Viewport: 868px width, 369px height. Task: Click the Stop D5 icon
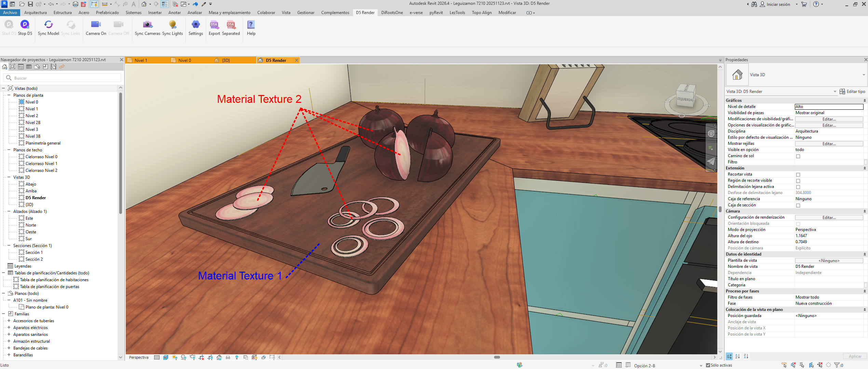point(25,25)
